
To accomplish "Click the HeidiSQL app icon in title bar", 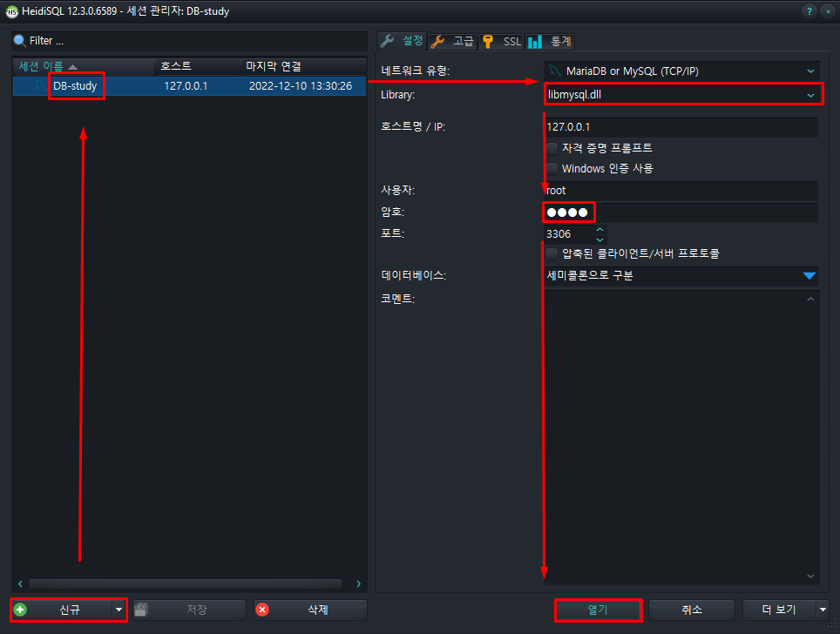I will [11, 11].
